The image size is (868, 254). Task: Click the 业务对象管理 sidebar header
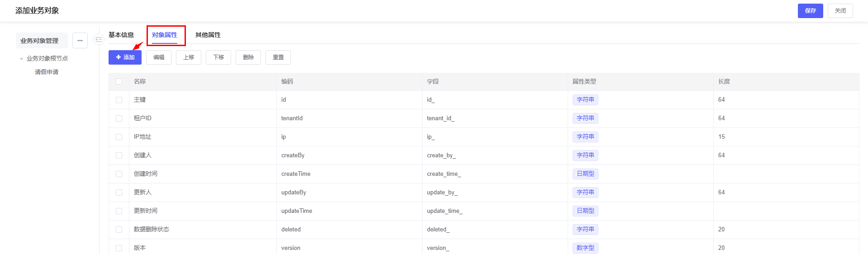39,41
